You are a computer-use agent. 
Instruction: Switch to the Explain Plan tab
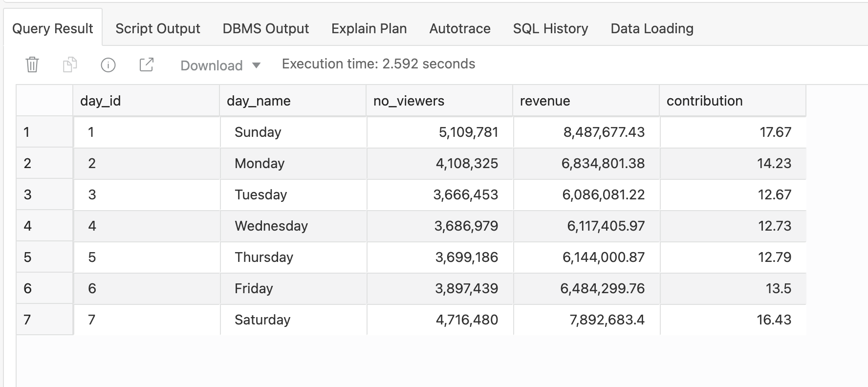(369, 28)
